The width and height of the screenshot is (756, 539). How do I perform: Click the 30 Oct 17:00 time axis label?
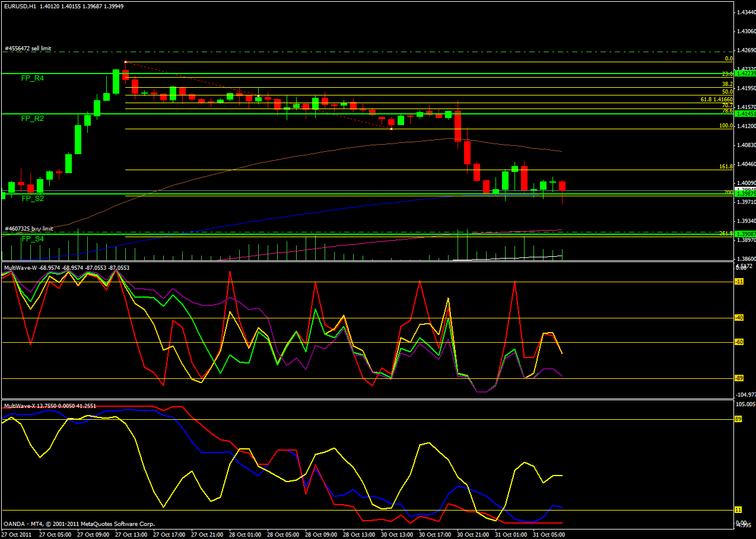(x=436, y=534)
